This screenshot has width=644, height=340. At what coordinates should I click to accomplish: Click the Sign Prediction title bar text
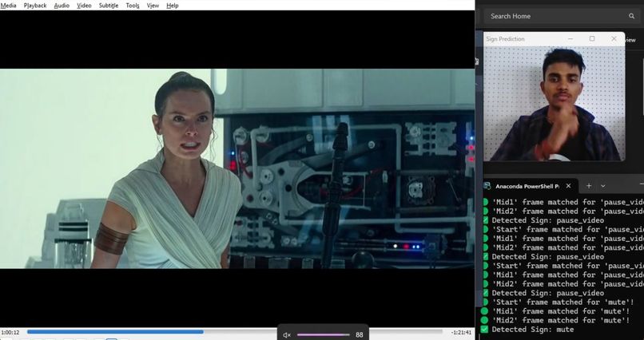pos(505,39)
